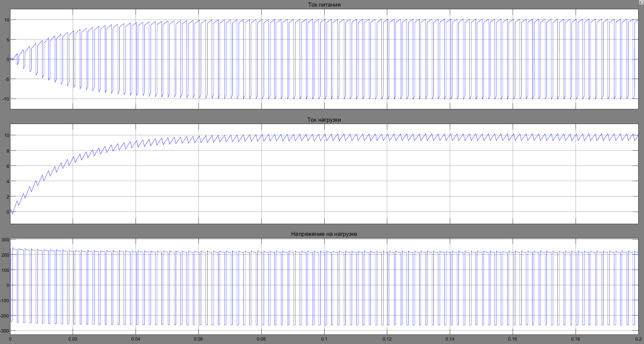Click the 100 tick label in the voltage plot
Viewport: 644px width, 344px height.
[5, 270]
